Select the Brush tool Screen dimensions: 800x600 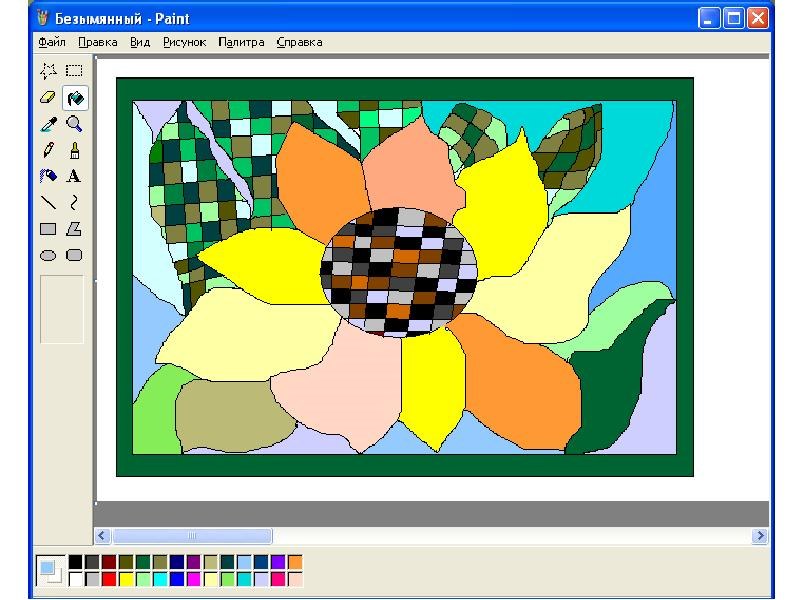coord(74,150)
